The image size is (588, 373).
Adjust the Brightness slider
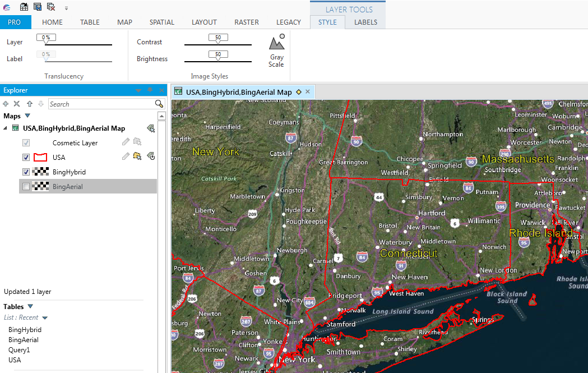[217, 58]
